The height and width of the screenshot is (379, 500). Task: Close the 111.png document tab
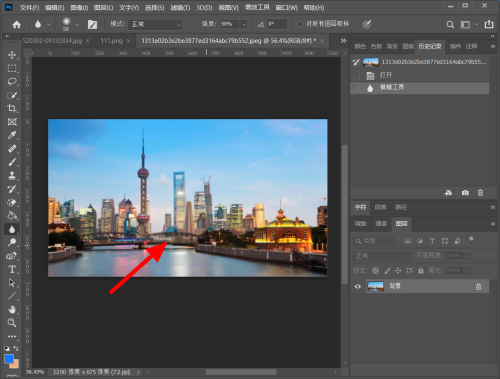coord(128,41)
